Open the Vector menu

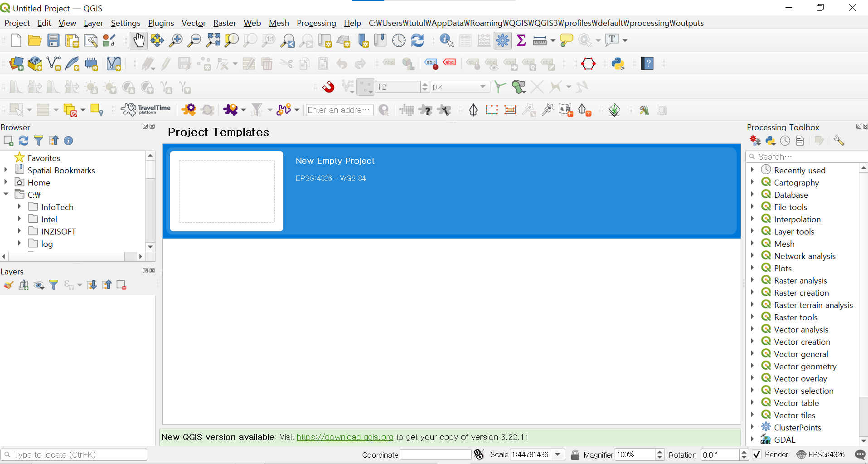click(x=194, y=23)
